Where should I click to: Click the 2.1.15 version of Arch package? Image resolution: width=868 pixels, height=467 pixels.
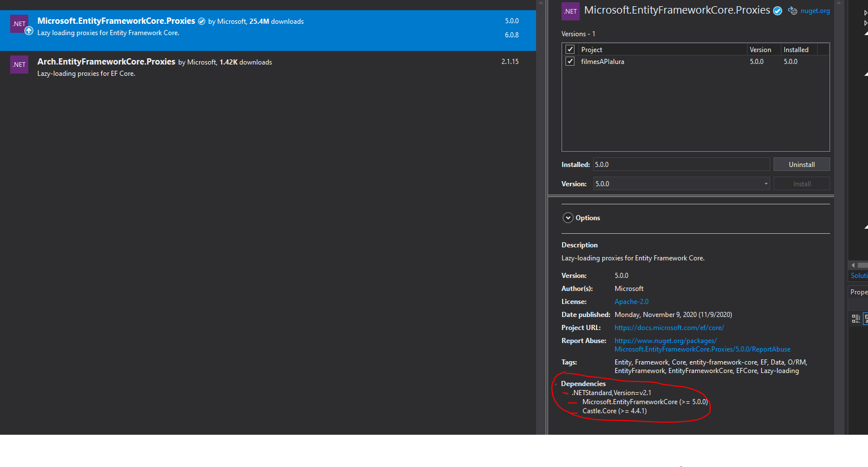click(x=510, y=62)
